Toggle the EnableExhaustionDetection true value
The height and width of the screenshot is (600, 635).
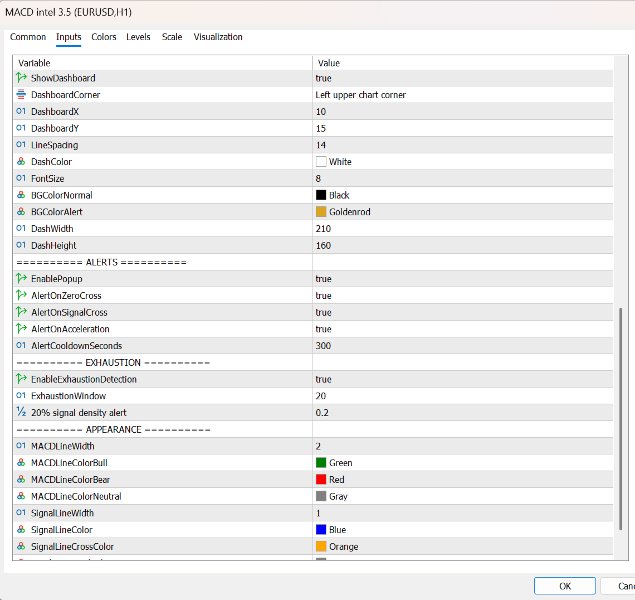[463, 379]
